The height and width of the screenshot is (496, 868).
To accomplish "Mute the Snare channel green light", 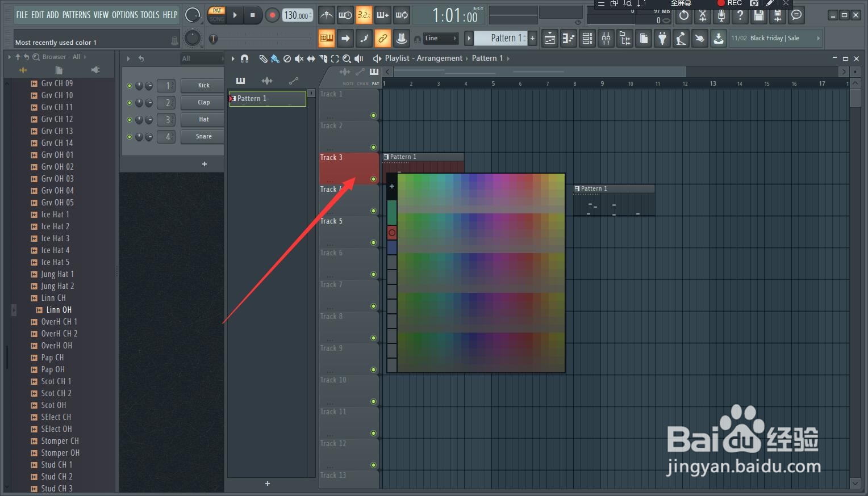I will point(130,137).
